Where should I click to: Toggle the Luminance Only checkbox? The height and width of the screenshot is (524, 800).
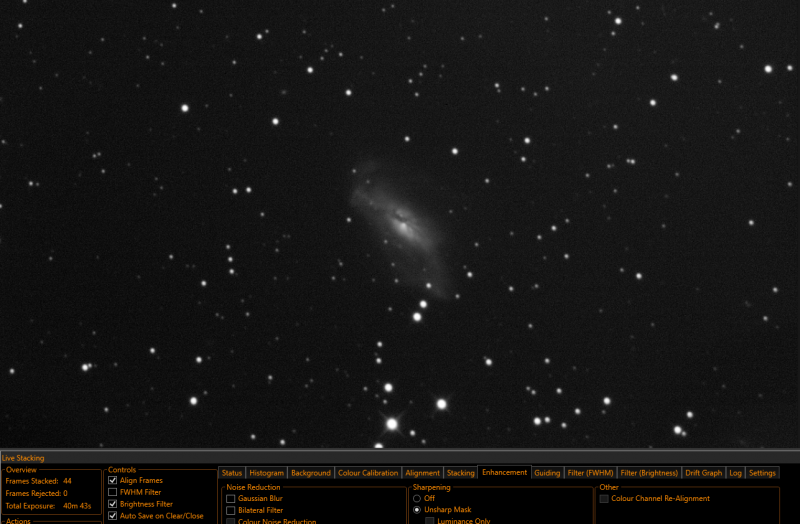tap(430, 521)
